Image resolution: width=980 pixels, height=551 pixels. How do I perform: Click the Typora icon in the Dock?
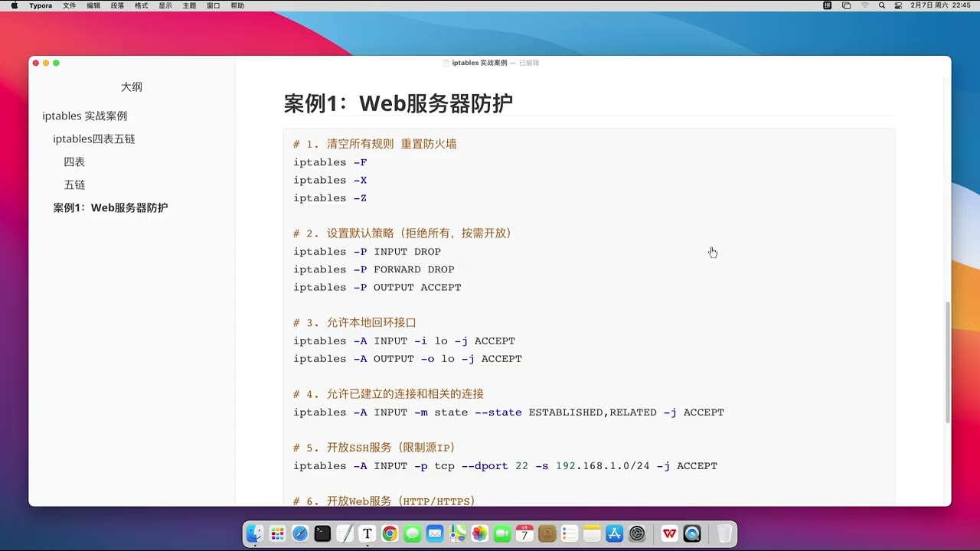[x=367, y=533]
